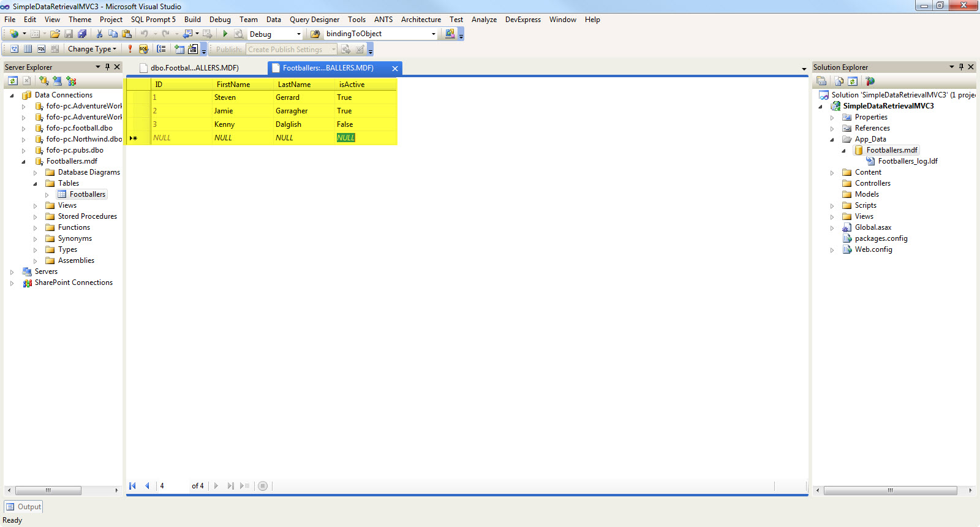Click the red Execute SQL exclamation icon
The height and width of the screenshot is (527, 980).
pyautogui.click(x=130, y=49)
